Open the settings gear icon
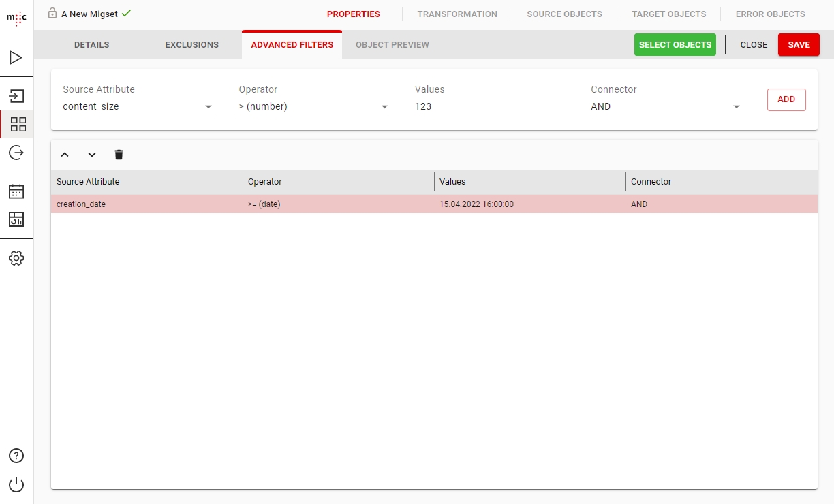Screen dimensions: 834x504 (16, 258)
